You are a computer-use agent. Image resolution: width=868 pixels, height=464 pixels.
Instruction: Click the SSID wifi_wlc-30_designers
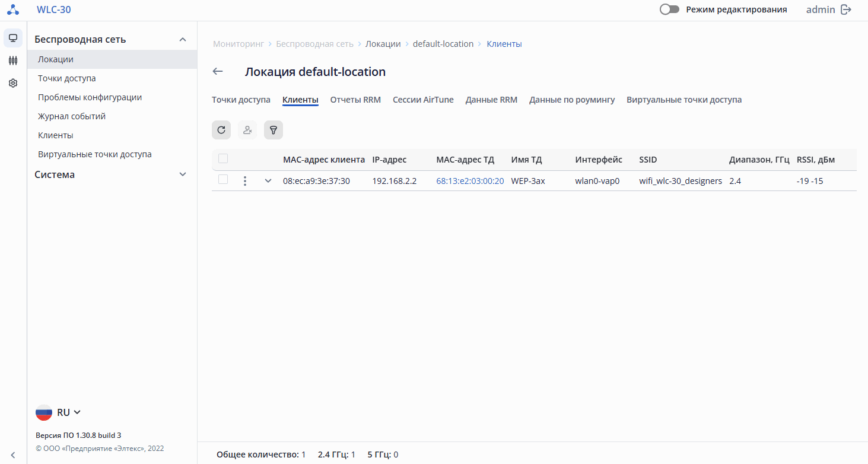click(681, 181)
